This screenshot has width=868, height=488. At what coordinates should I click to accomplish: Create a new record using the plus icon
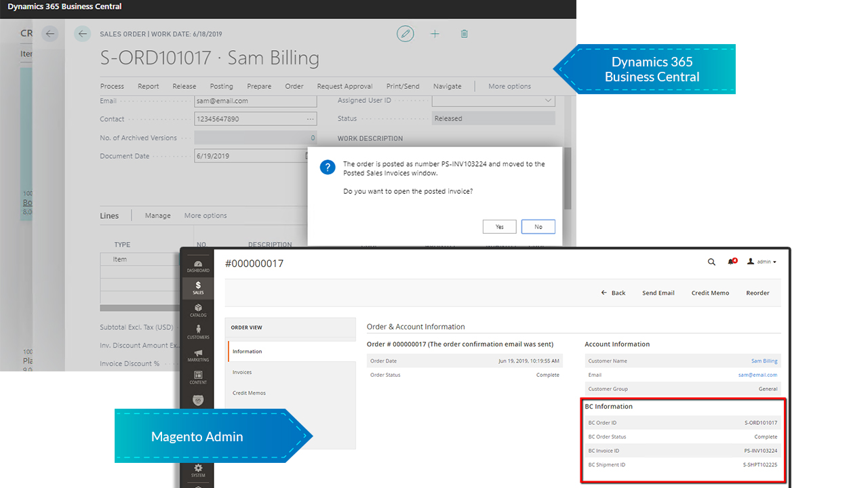click(435, 33)
